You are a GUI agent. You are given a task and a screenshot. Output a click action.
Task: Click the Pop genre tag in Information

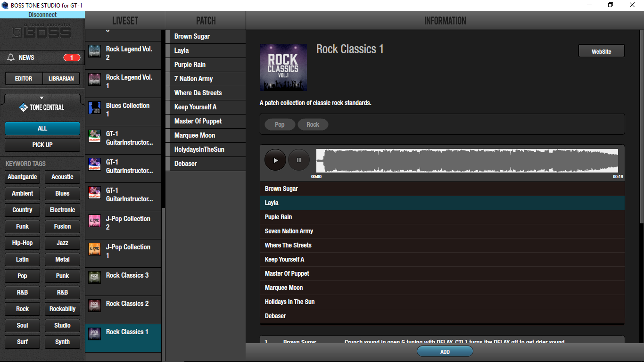280,124
